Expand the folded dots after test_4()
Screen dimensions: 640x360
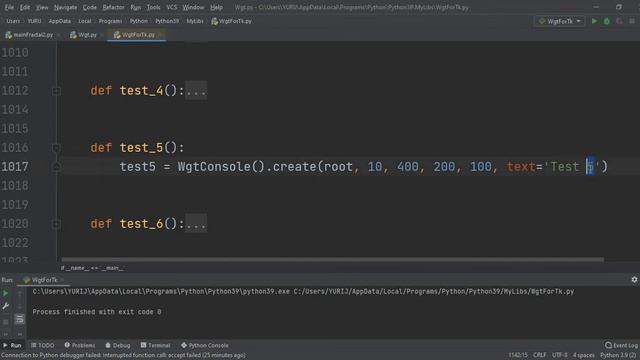coord(196,91)
